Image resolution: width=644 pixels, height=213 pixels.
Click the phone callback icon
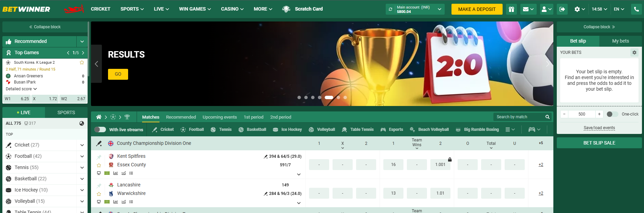(637, 9)
